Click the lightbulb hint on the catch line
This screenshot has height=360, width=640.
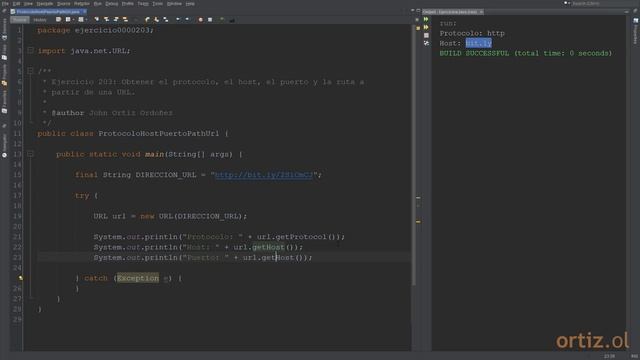point(20,278)
